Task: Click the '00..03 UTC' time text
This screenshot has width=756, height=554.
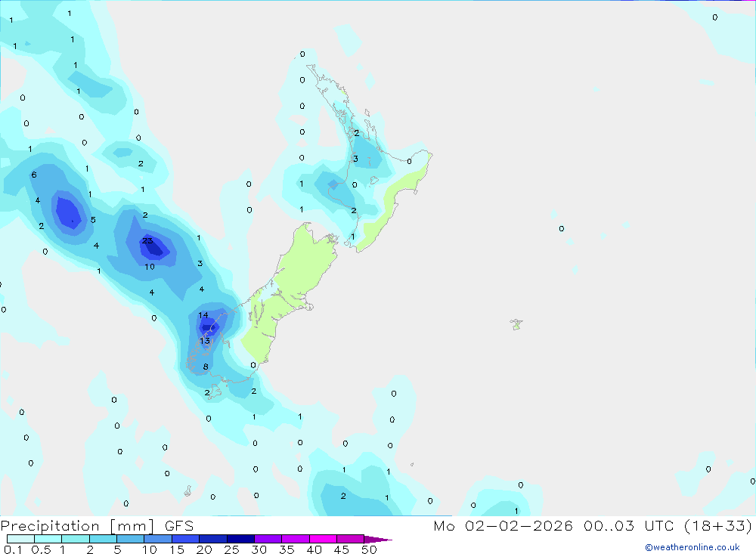Action: coord(628,525)
